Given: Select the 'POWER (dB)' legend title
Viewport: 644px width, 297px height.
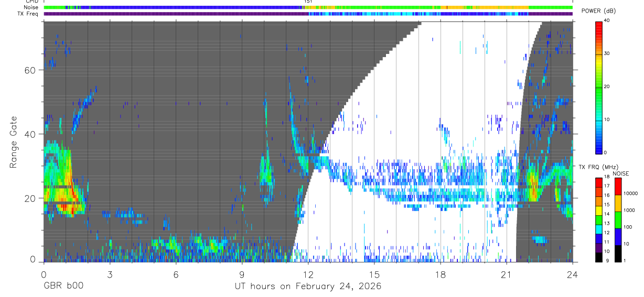Looking at the screenshot, I should (x=599, y=11).
